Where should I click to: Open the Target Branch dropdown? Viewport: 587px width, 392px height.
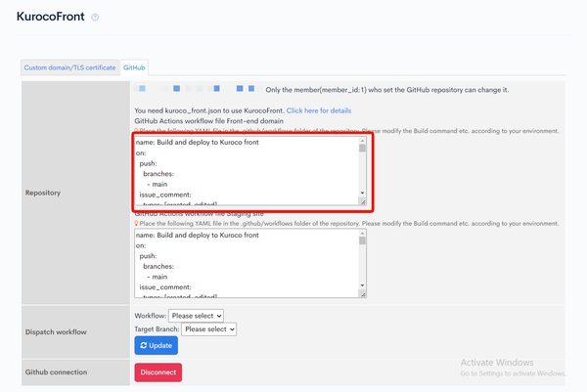[x=209, y=329]
